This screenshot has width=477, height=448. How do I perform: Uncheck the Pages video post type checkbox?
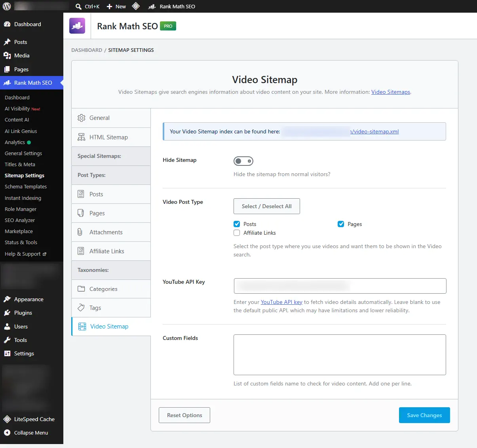(341, 224)
